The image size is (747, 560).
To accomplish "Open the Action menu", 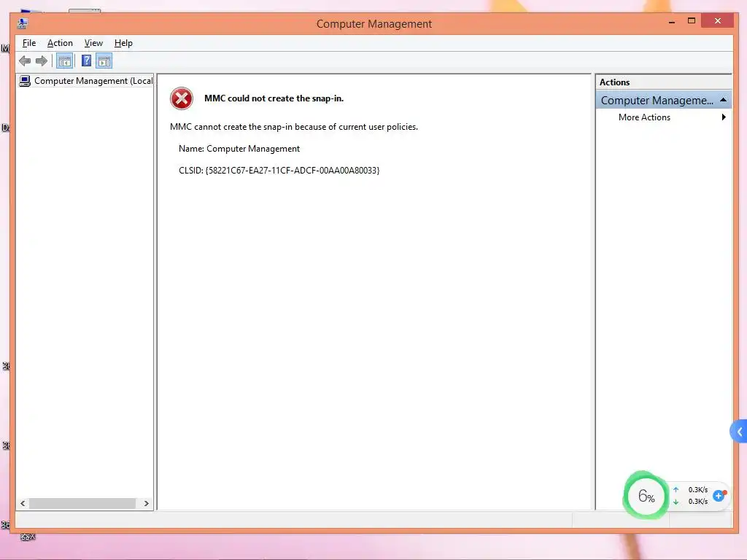I will (60, 43).
